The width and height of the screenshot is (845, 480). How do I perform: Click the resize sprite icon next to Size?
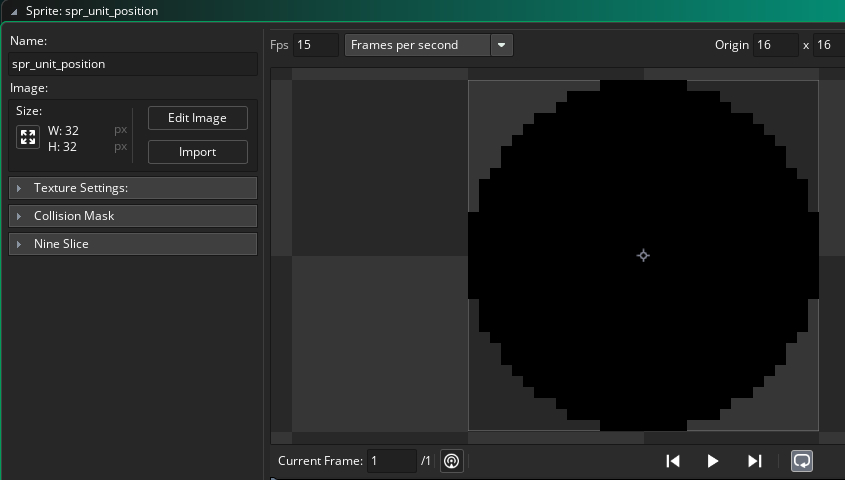pos(28,137)
